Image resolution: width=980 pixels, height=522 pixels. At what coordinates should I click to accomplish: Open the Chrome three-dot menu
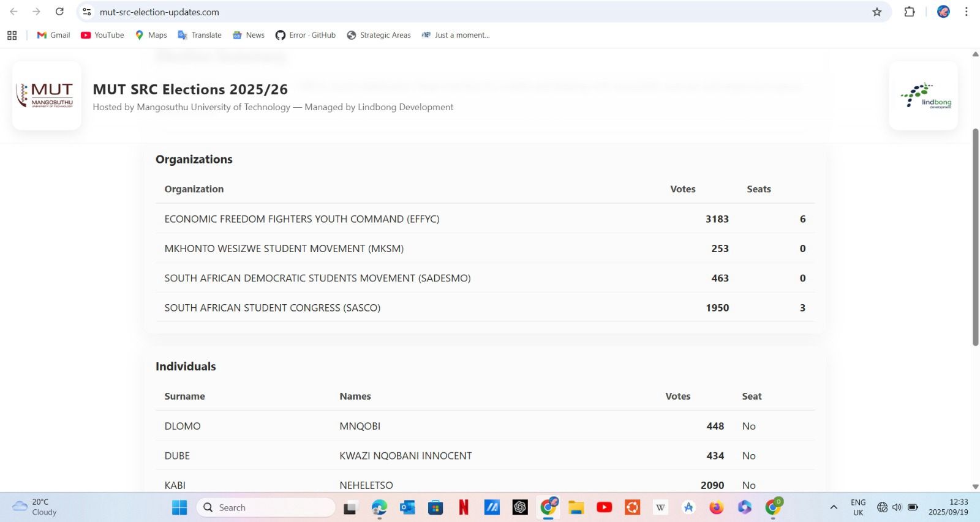(x=966, y=12)
